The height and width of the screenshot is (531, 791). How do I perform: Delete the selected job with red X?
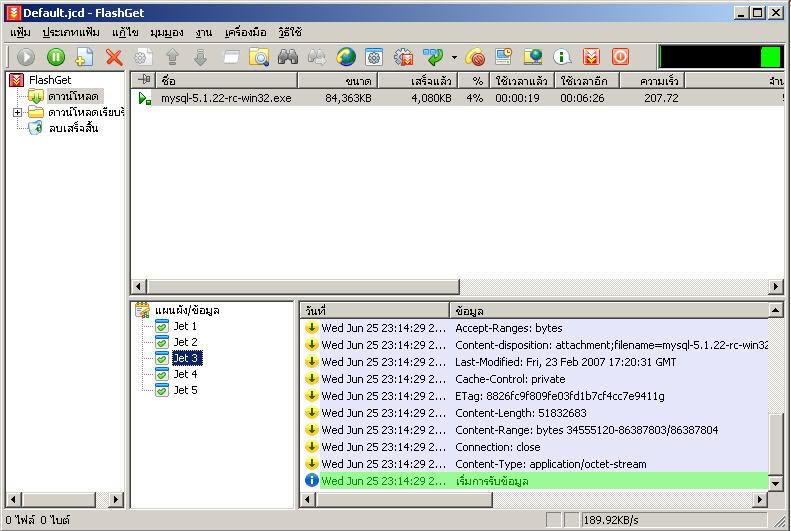[x=114, y=57]
